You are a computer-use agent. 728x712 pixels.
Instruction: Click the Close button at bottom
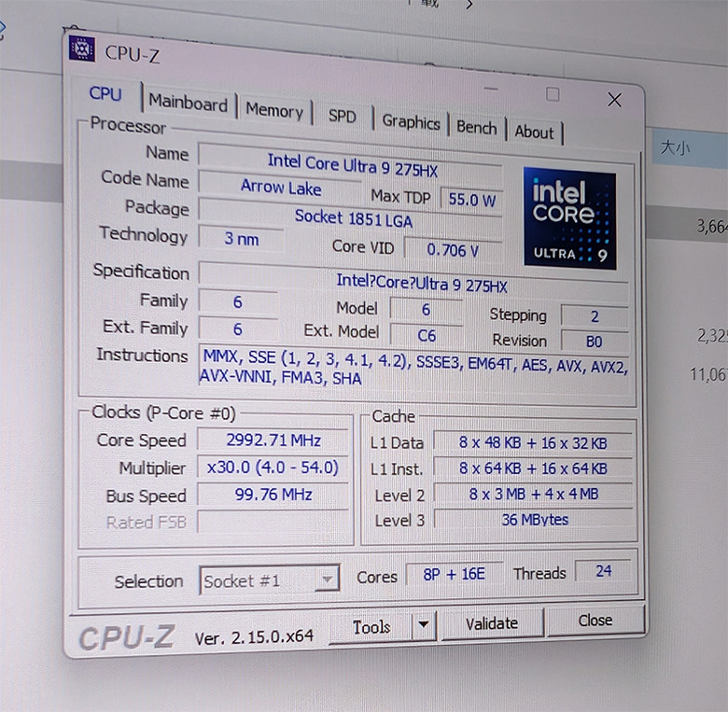[x=595, y=621]
